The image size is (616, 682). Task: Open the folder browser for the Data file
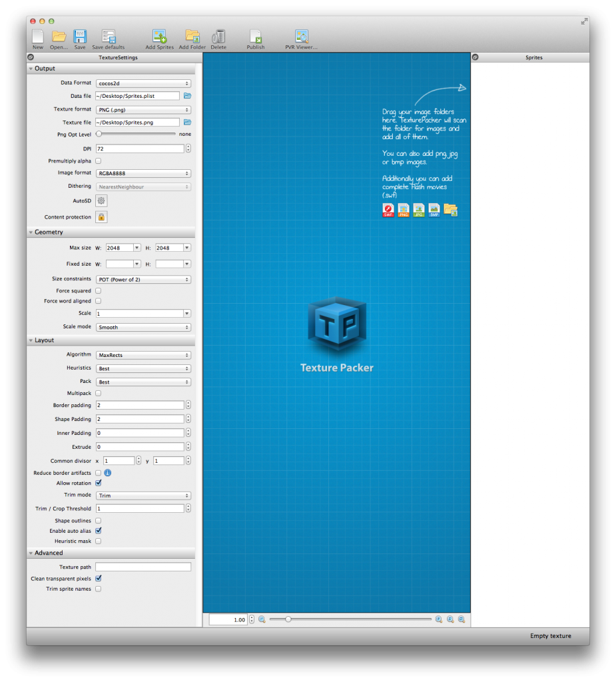tap(188, 95)
